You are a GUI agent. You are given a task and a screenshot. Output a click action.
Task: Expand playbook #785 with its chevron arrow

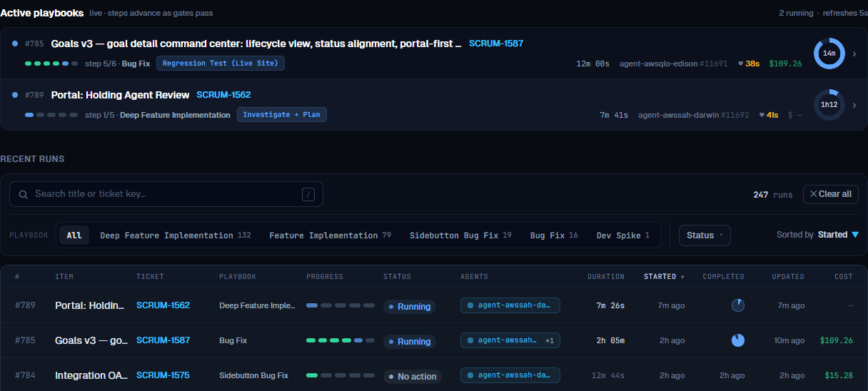click(854, 54)
